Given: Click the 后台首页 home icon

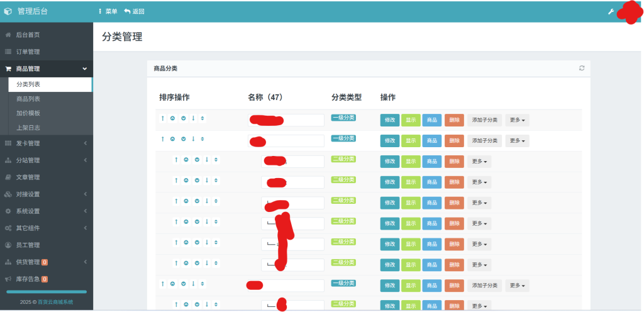Looking at the screenshot, I should click(x=8, y=35).
